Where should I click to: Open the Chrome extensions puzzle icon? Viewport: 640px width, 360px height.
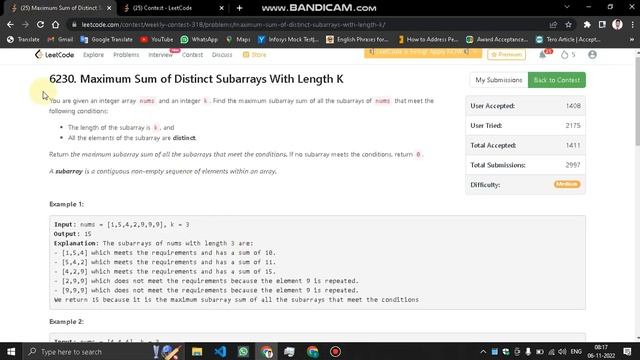click(587, 25)
